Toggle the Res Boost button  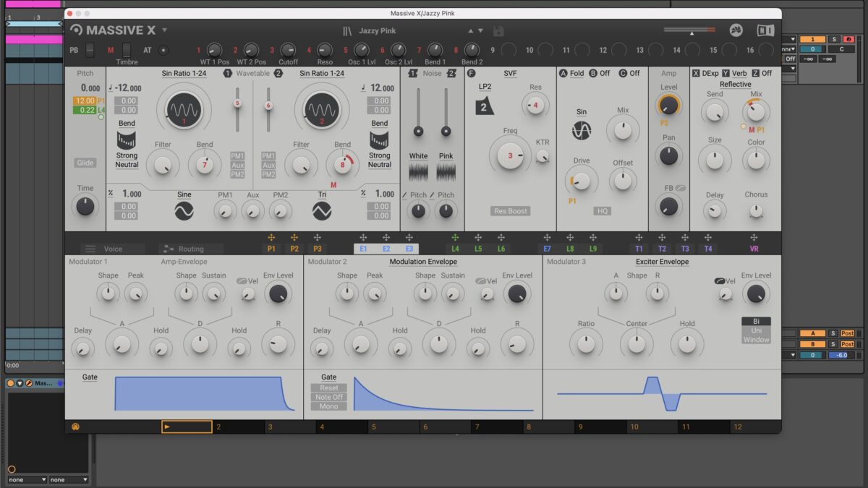coord(510,211)
